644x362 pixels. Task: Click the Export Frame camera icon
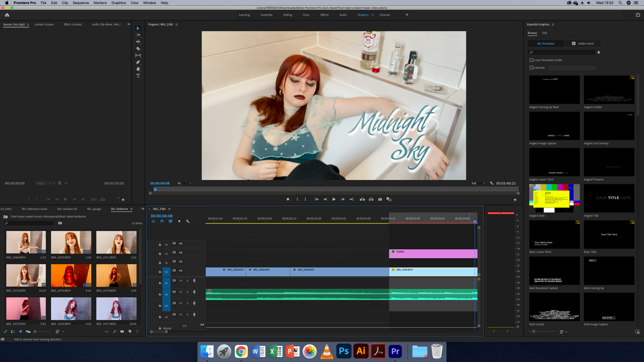coord(380,199)
